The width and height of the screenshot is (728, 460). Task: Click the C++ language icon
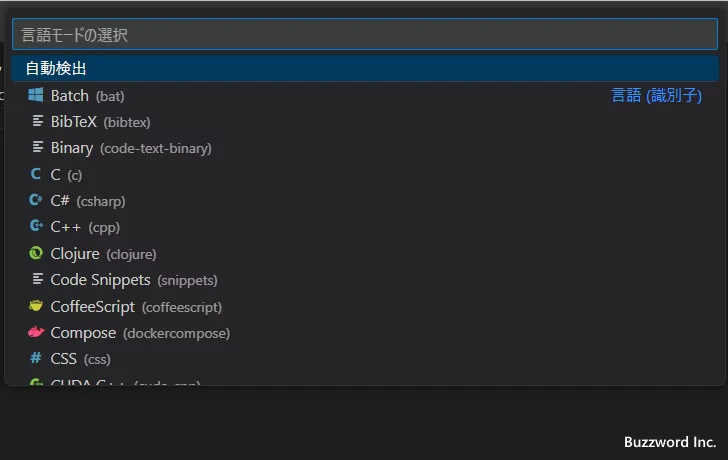pos(36,227)
